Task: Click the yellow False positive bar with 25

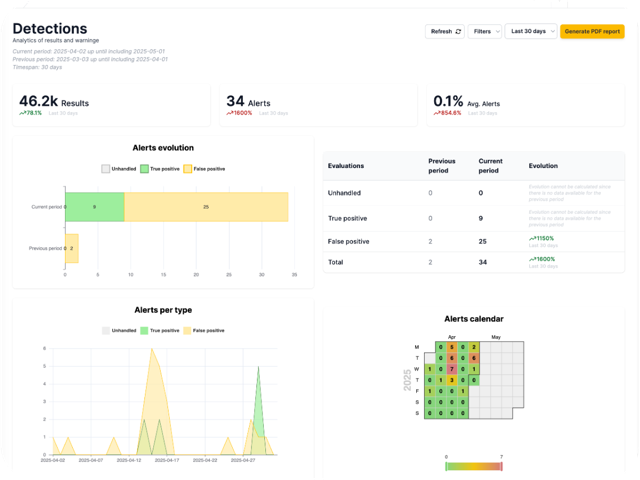Action: pos(206,207)
